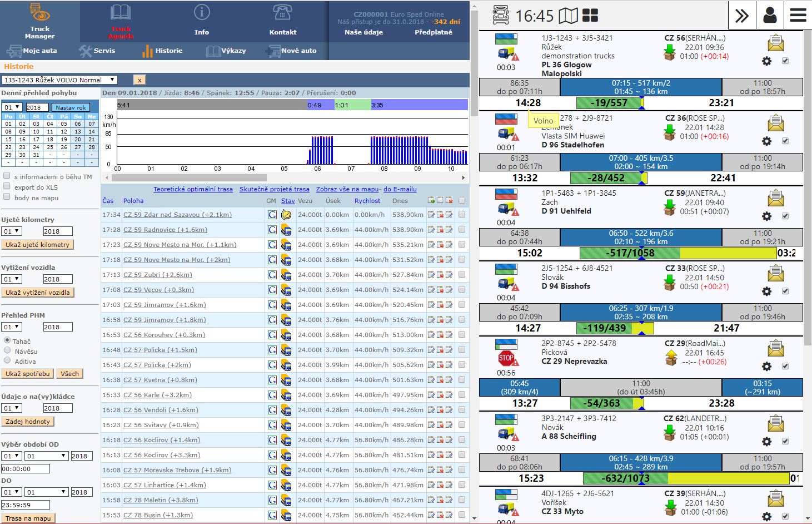The height and width of the screenshot is (524, 812).
Task: Click the purple 3:35 segment of activity bar
Action: pyautogui.click(x=419, y=105)
